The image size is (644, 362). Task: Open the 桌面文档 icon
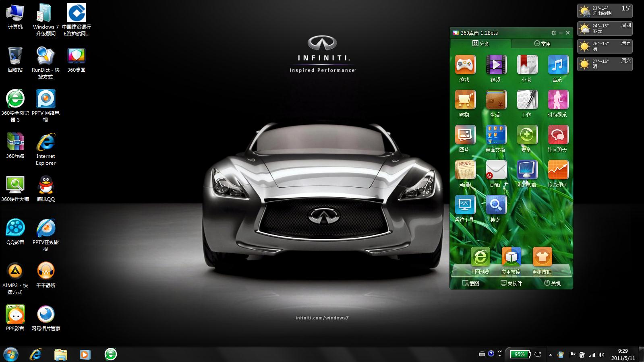tap(496, 135)
